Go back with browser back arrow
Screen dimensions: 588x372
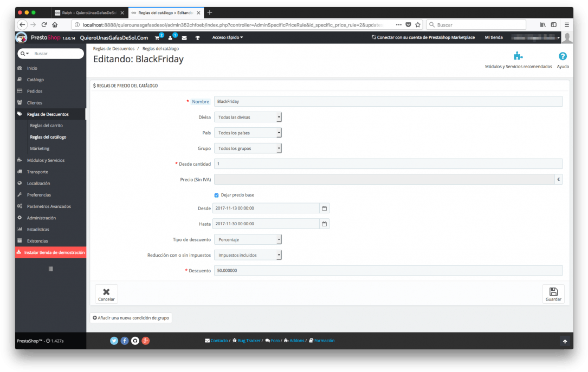[22, 25]
